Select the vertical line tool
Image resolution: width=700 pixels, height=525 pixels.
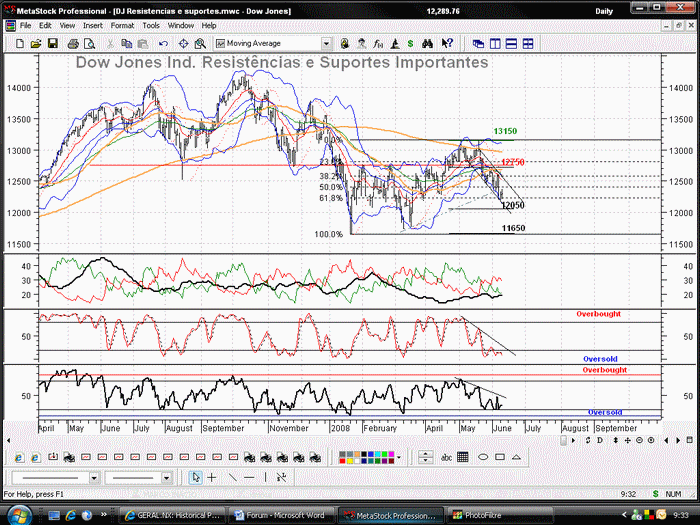coord(265,478)
